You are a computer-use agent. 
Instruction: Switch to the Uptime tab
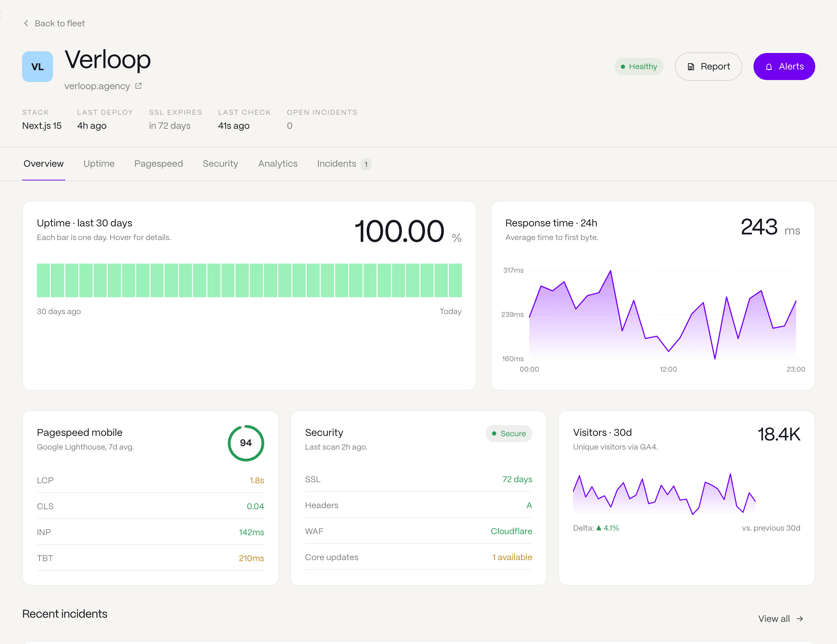tap(99, 164)
